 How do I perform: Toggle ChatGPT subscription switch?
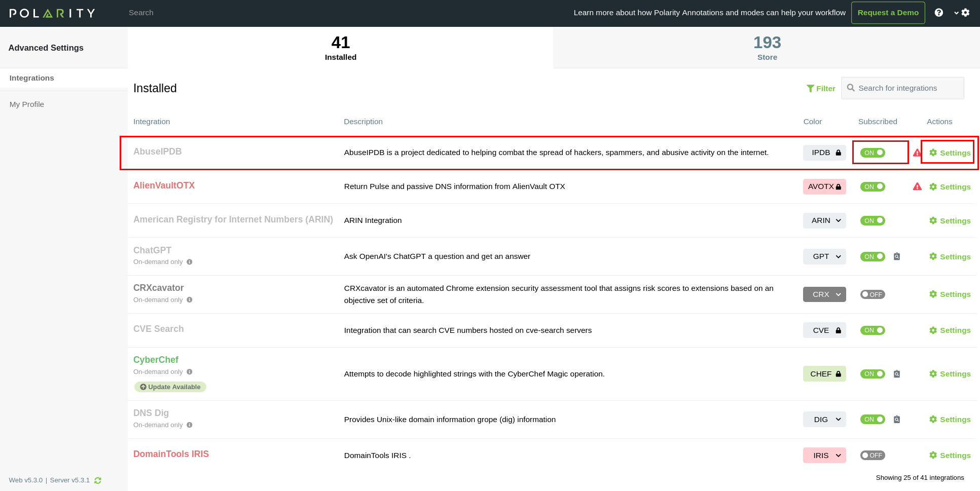tap(873, 256)
